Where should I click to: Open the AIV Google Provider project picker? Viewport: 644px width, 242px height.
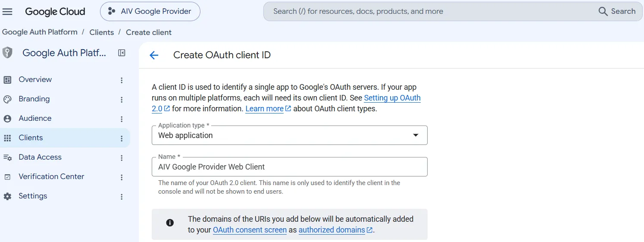click(150, 11)
